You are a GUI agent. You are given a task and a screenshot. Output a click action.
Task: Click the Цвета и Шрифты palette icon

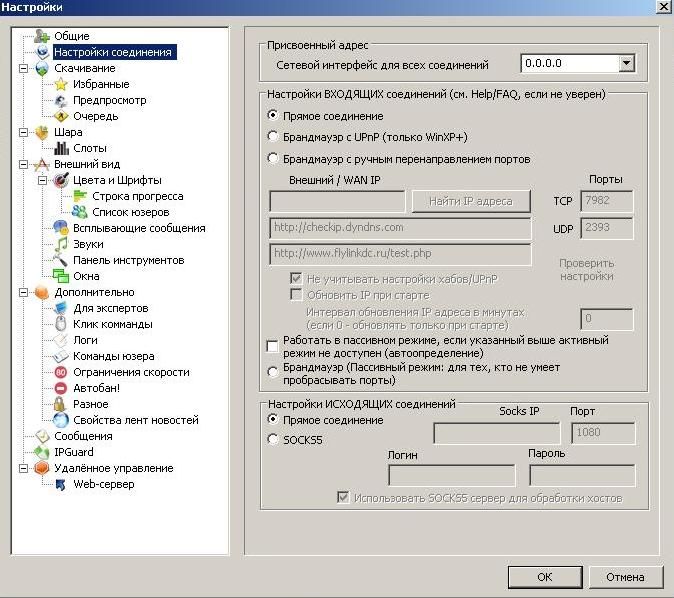point(61,180)
